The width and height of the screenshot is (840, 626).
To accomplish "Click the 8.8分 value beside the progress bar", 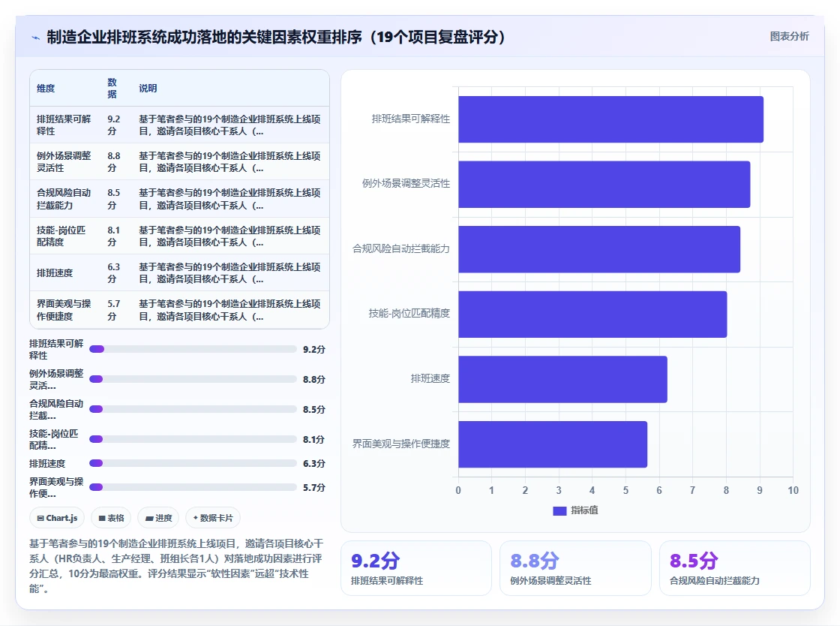I will point(314,380).
